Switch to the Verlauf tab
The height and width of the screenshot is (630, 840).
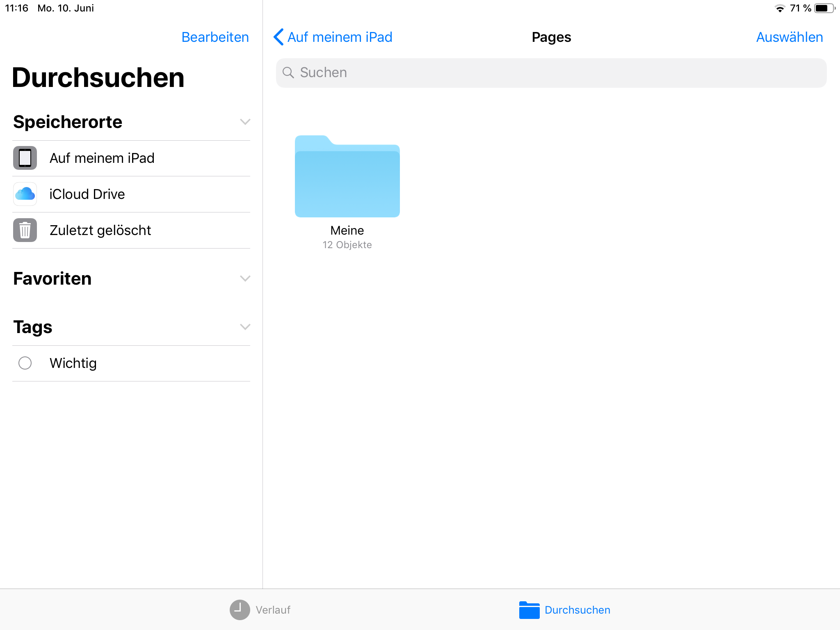273,610
